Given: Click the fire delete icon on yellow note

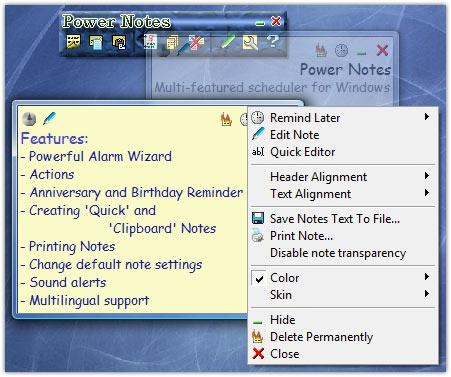Looking at the screenshot, I should 226,119.
